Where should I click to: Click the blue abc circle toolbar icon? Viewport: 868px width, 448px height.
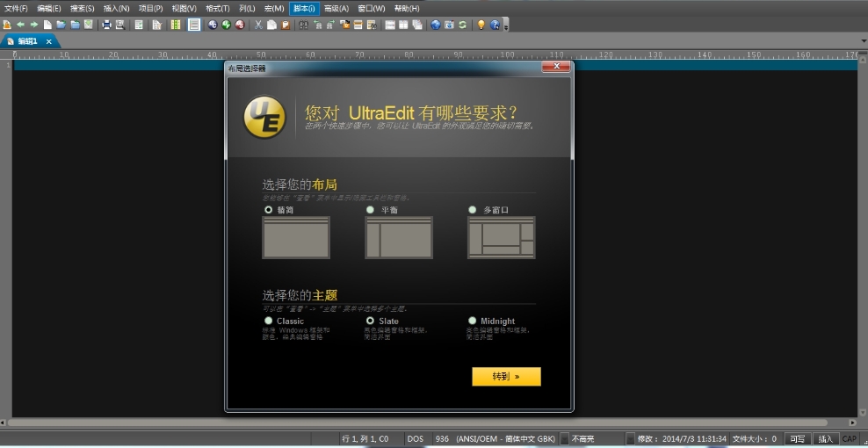click(x=213, y=25)
